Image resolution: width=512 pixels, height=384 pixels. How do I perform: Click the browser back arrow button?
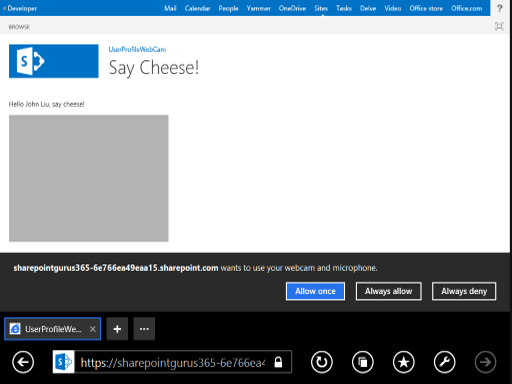[23, 362]
